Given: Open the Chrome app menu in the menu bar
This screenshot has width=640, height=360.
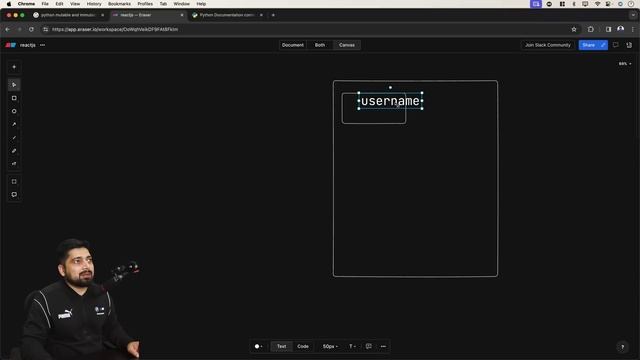Looking at the screenshot, I should [x=26, y=4].
